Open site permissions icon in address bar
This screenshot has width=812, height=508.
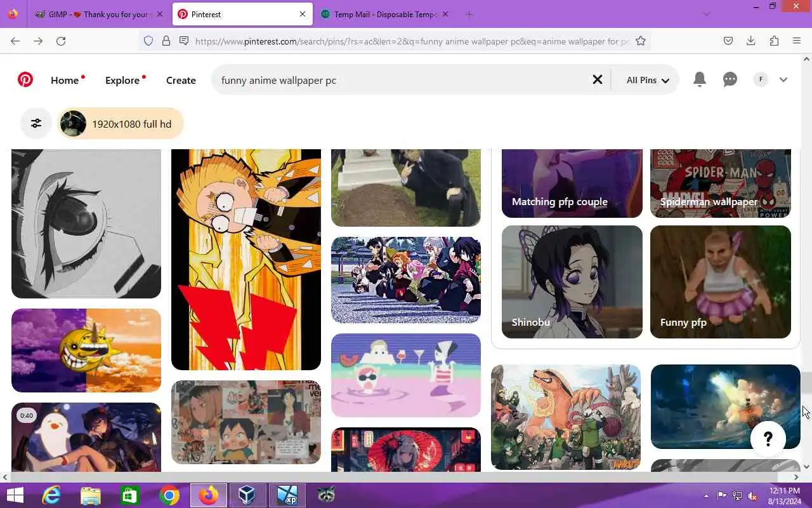coord(184,41)
